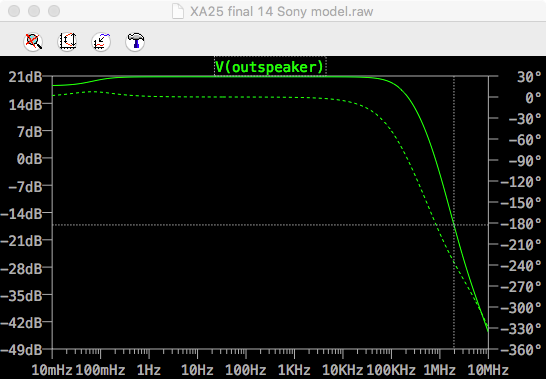The height and width of the screenshot is (379, 546).
Task: Click the 1KHz frequency axis label
Action: click(x=294, y=370)
